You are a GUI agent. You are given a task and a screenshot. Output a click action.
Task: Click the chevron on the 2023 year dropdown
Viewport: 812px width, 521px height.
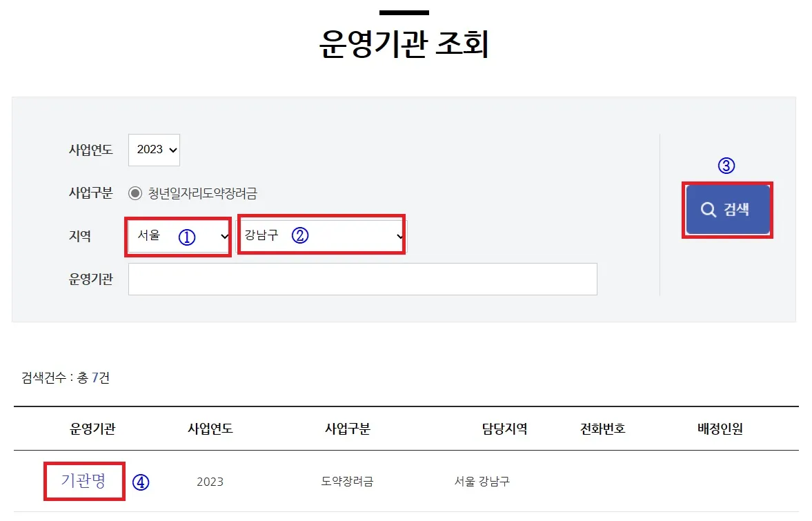point(174,150)
